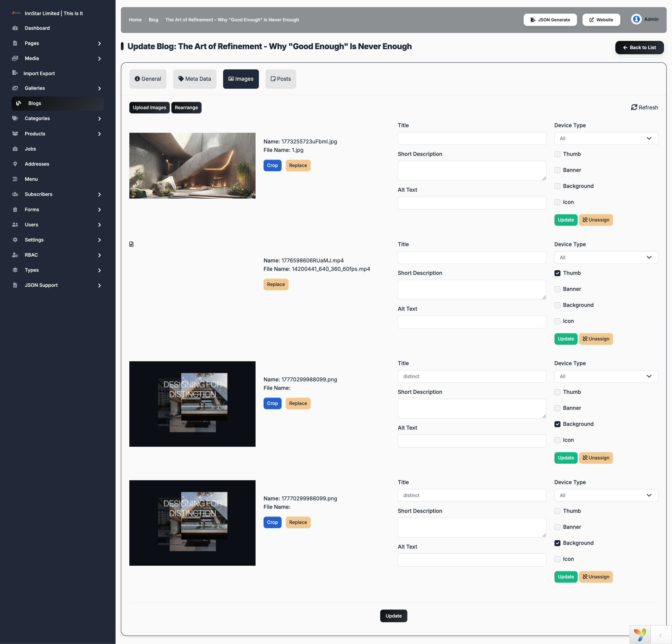Click Unassign for the mp4 file

596,339
